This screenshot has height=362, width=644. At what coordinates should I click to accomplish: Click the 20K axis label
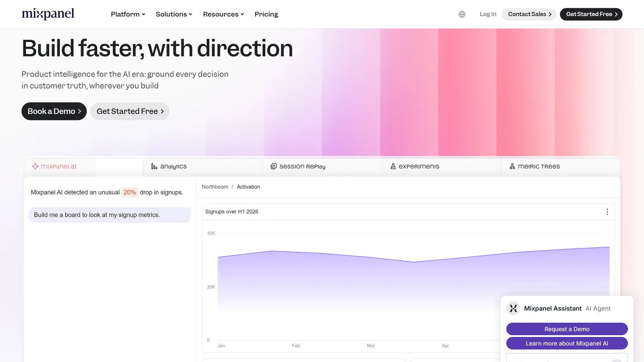pyautogui.click(x=211, y=287)
